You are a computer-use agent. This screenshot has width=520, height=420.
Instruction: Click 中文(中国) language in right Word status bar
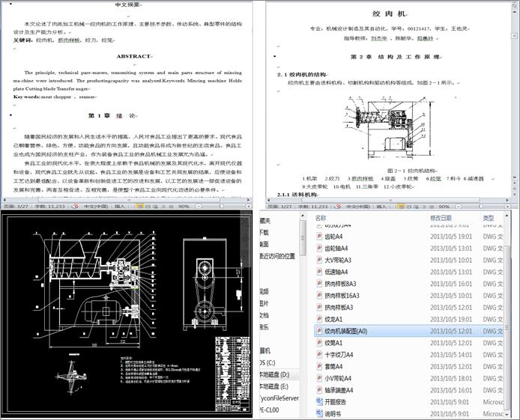[358, 206]
